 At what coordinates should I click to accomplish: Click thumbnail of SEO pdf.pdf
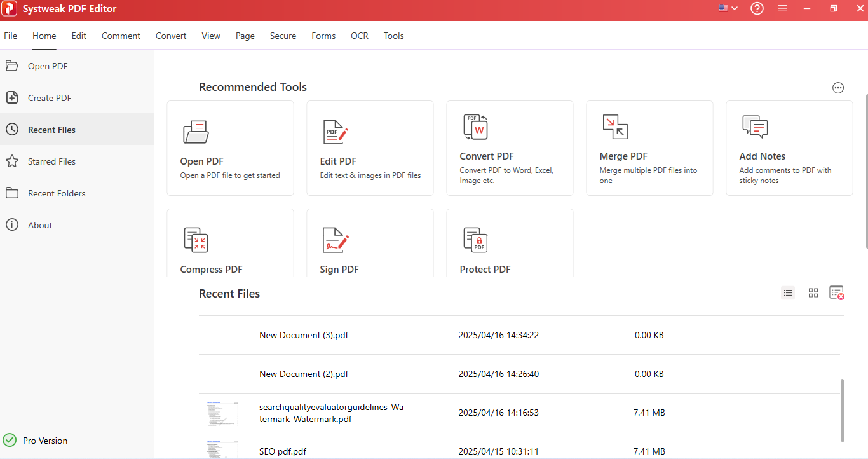[x=222, y=449]
